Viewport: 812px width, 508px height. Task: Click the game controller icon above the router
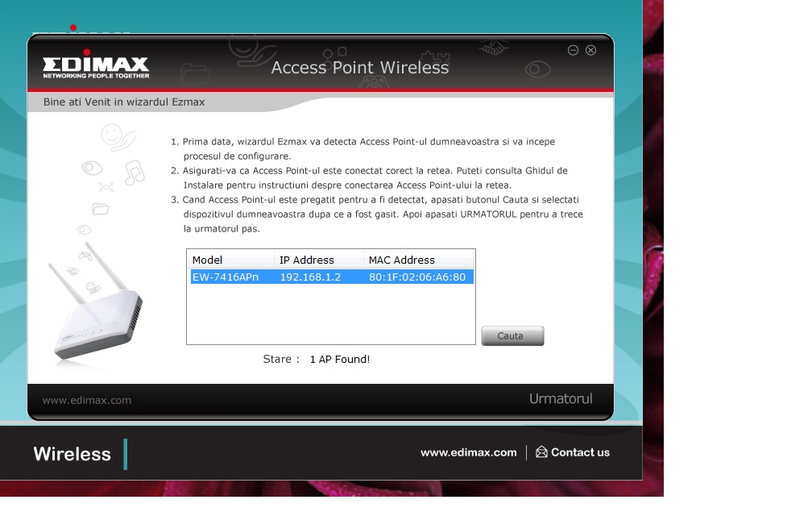click(x=85, y=256)
